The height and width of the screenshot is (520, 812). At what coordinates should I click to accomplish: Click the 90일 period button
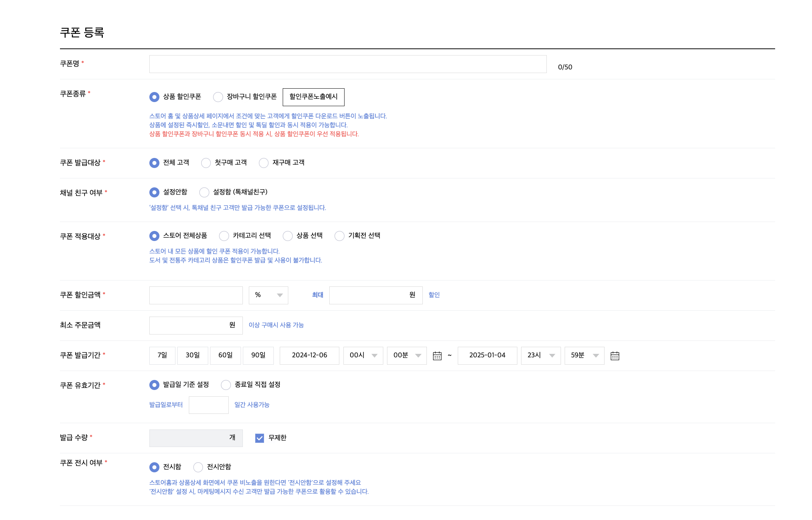tap(258, 356)
